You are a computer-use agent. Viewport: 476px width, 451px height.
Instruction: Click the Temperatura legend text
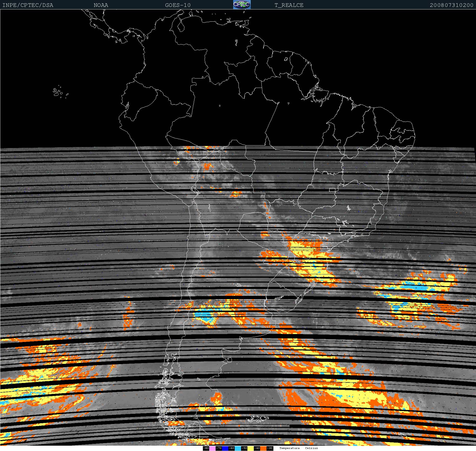289,448
